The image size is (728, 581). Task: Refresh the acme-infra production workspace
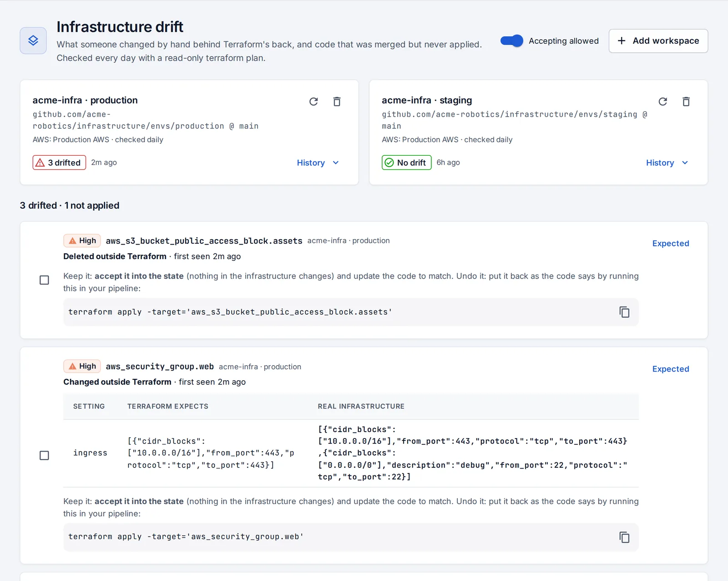coord(313,102)
